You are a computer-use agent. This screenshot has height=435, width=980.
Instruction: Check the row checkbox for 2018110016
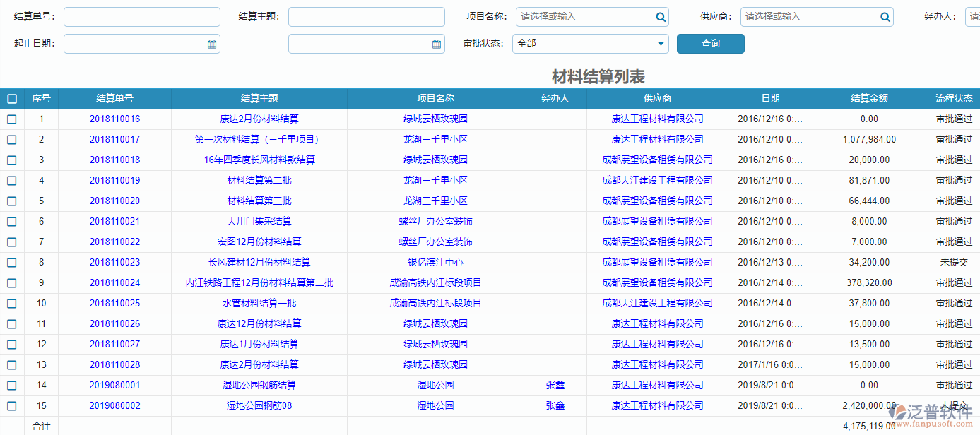pos(11,119)
